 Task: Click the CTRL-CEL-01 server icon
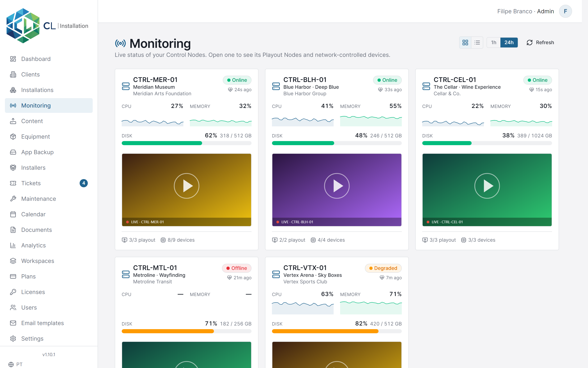coord(426,86)
